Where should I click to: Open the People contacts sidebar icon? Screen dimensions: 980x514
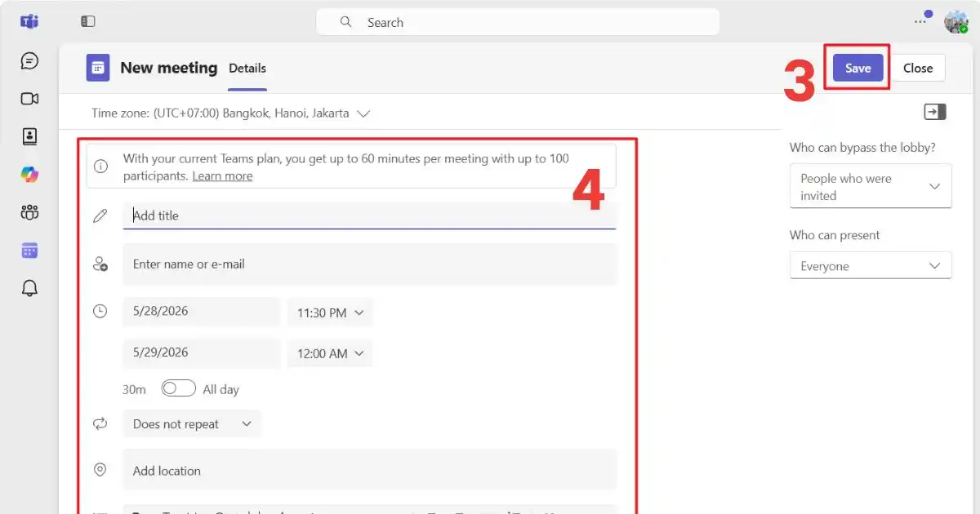(29, 136)
